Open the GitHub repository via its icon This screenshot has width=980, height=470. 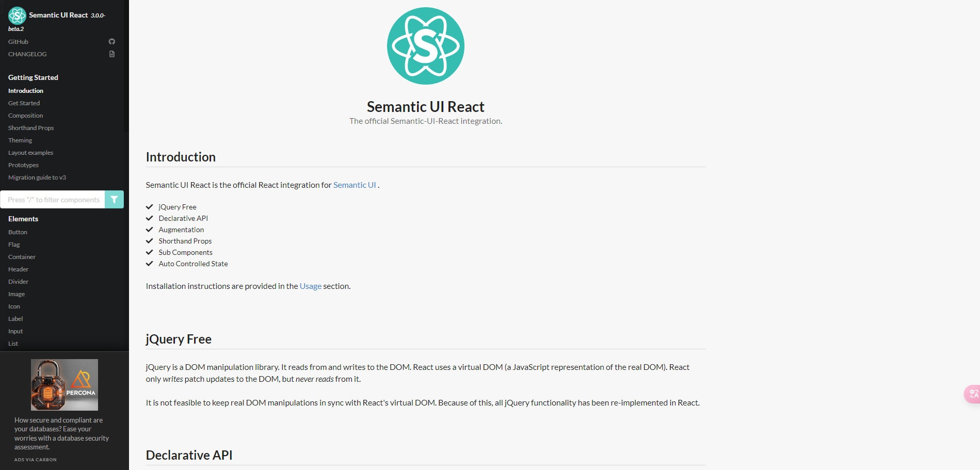112,41
